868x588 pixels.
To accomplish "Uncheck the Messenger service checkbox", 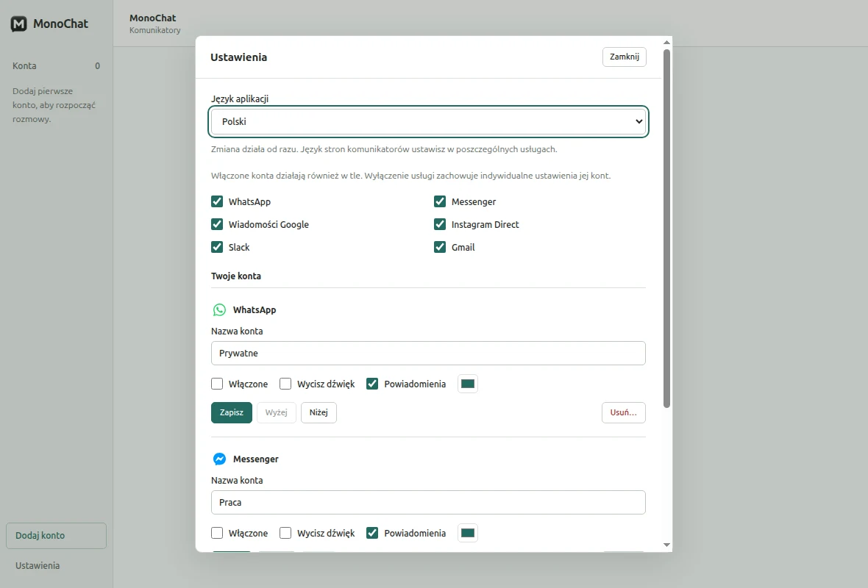I will [440, 201].
